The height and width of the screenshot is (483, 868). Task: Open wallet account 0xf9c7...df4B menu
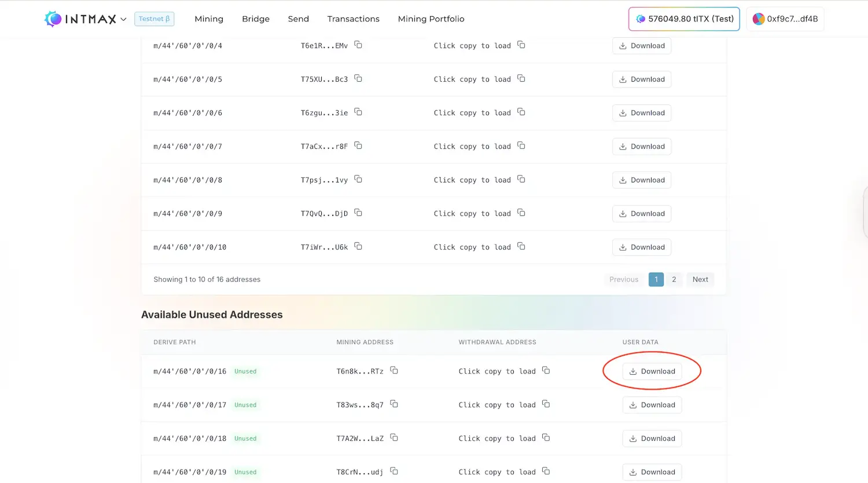(785, 19)
